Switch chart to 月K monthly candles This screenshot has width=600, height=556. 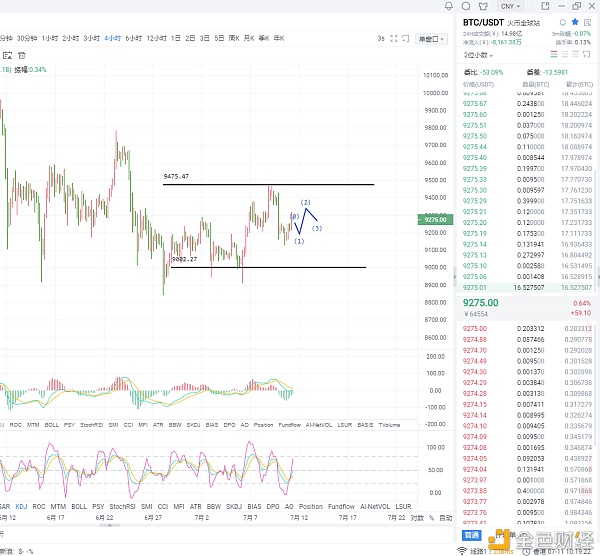tap(249, 38)
